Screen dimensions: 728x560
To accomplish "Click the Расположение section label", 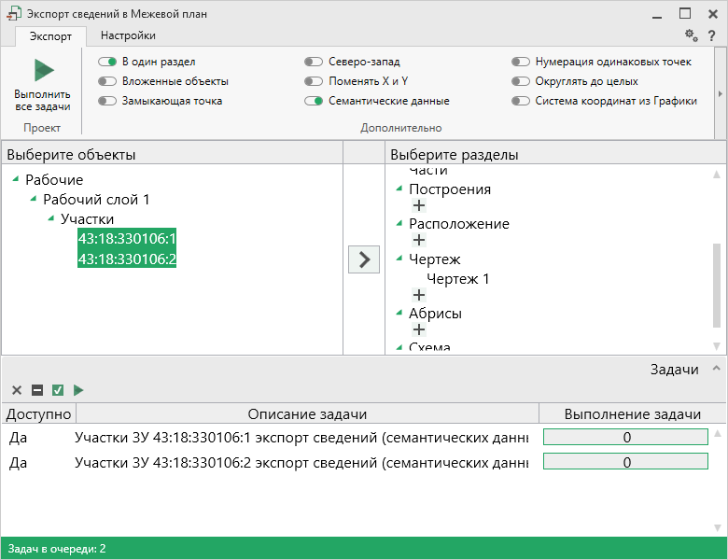I will tap(458, 224).
